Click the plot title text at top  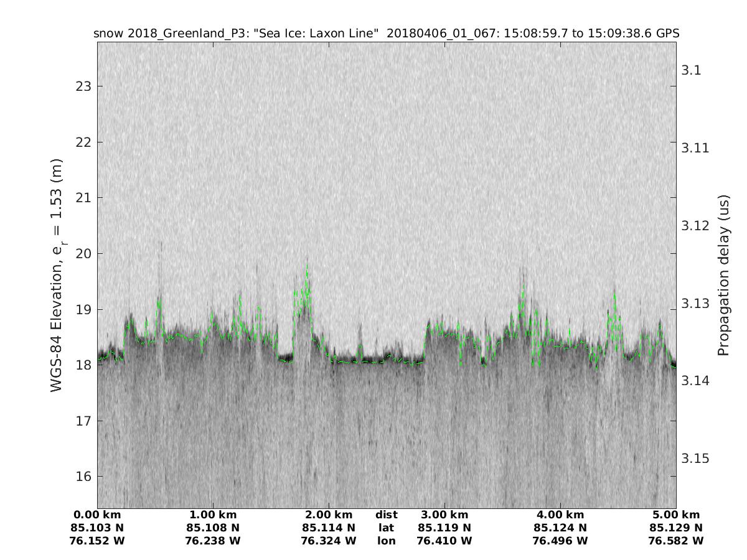[386, 34]
